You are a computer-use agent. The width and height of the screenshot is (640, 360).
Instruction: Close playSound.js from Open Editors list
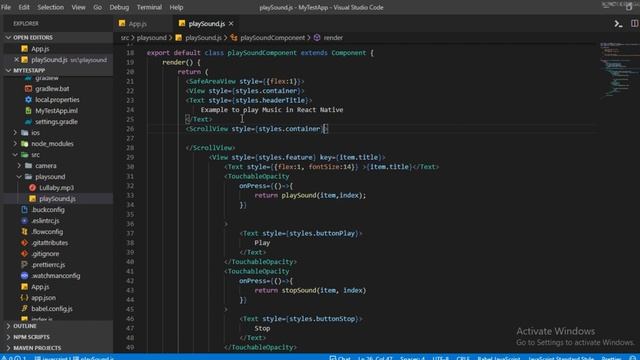(16, 60)
